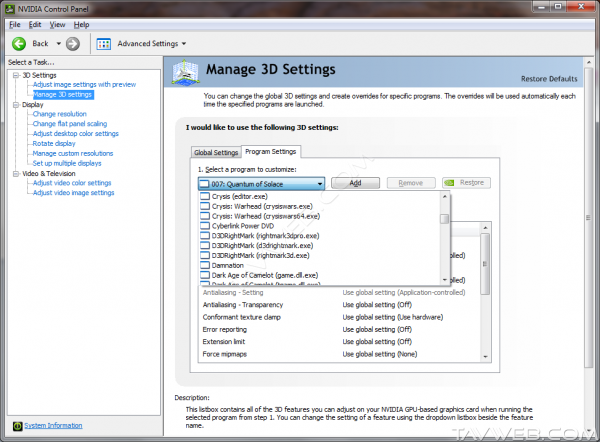This screenshot has height=442, width=600.
Task: Open Set up multiple displays task
Action: [67, 163]
